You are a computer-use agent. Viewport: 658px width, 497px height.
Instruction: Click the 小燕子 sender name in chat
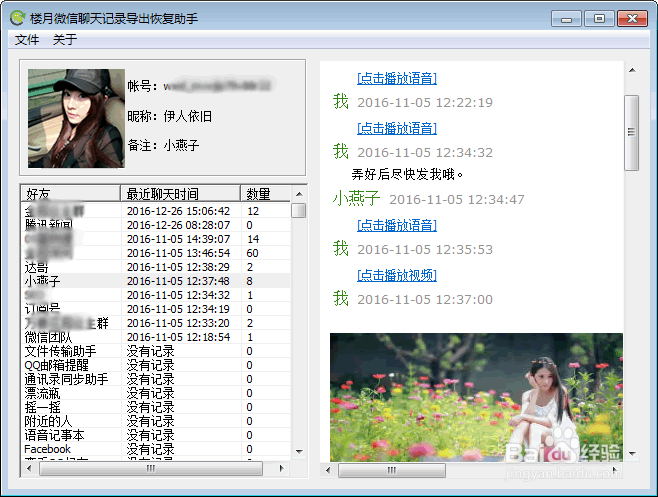click(356, 199)
